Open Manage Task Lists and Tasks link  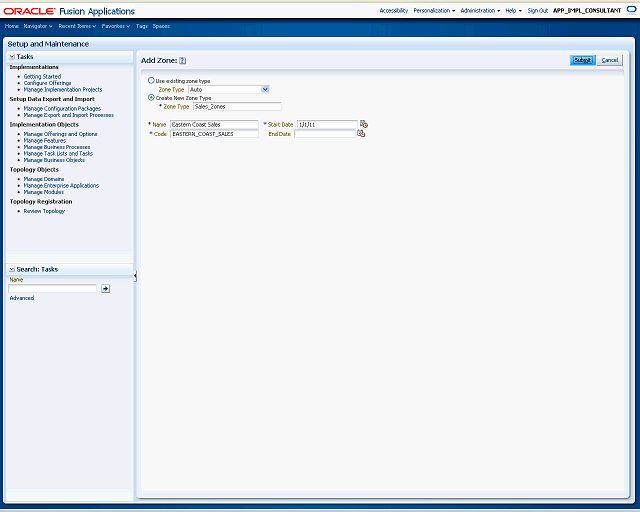coord(58,154)
